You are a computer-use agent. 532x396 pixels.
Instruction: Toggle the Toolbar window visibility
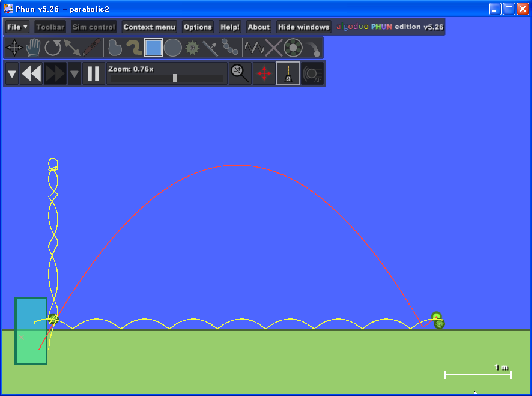click(x=50, y=27)
